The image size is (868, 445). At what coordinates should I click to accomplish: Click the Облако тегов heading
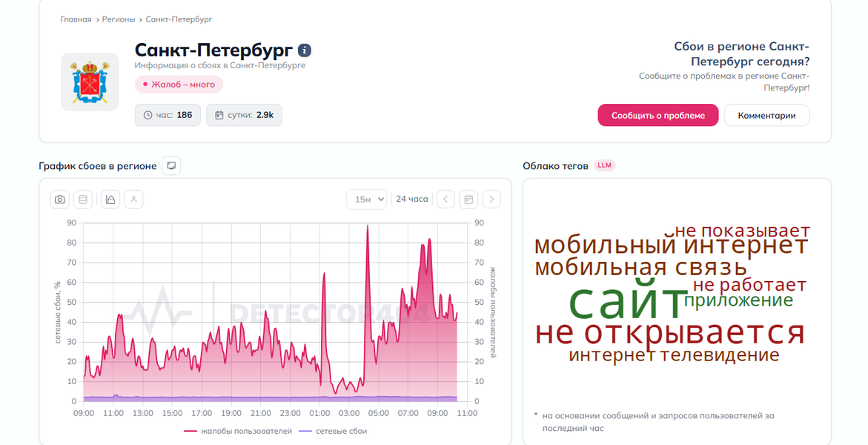tap(555, 165)
